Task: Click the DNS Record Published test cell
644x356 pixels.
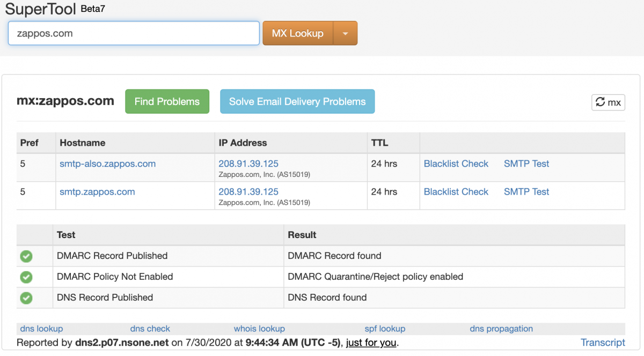Action: [x=168, y=298]
